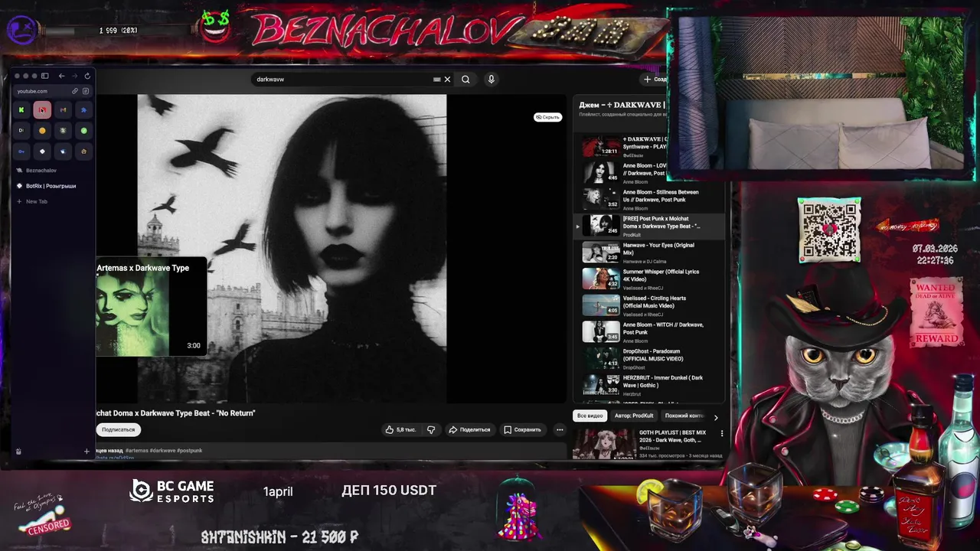Copy the page link using the chain icon
The image size is (980, 551).
pos(75,91)
